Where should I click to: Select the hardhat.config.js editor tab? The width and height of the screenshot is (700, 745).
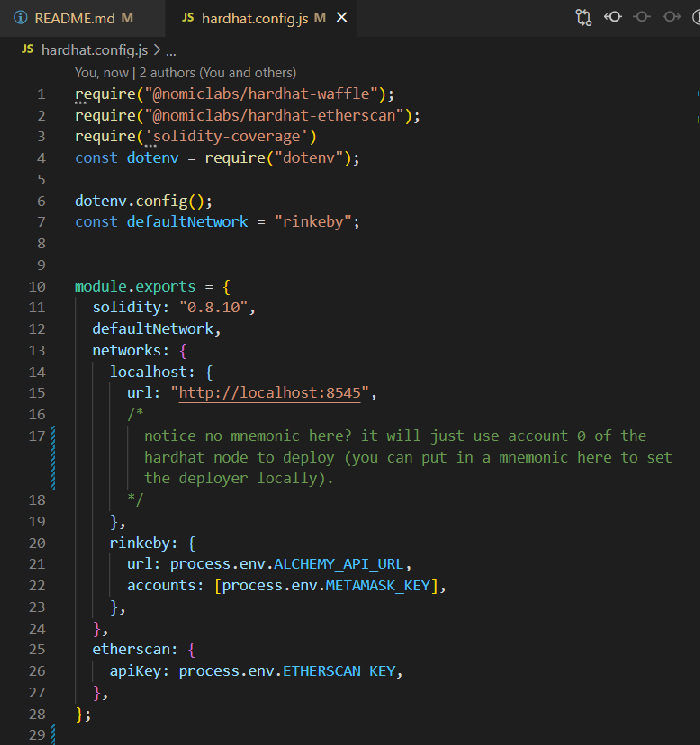coord(260,18)
